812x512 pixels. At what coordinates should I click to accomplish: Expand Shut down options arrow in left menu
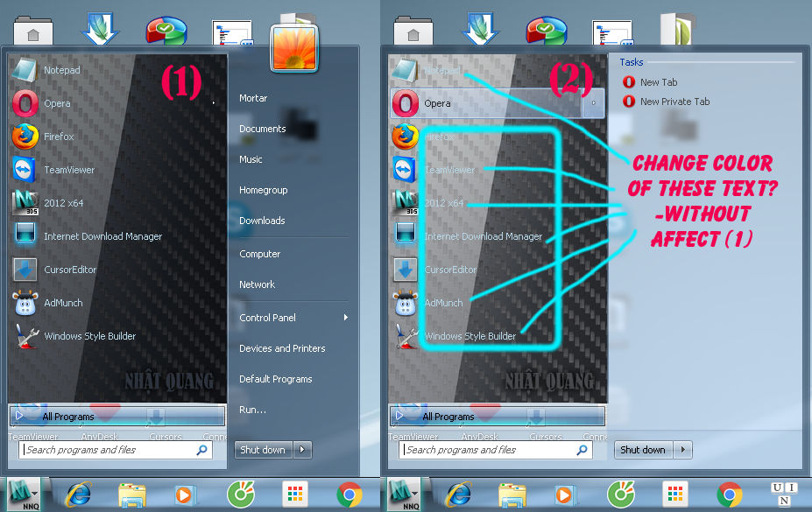coord(302,450)
